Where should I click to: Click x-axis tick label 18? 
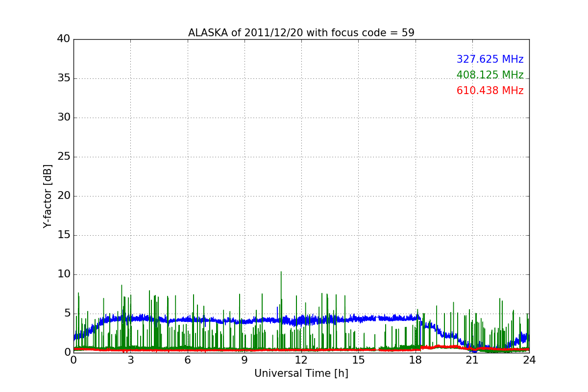tap(416, 360)
